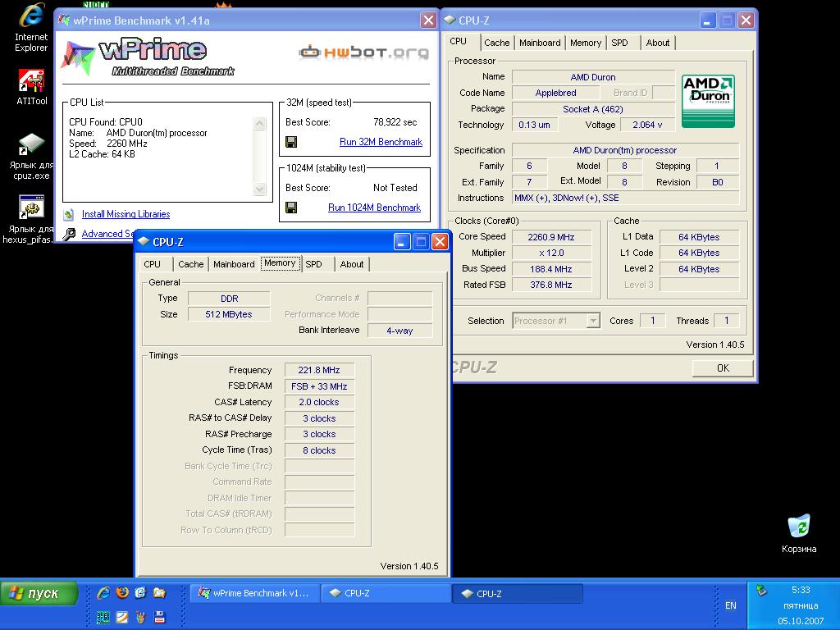
Task: Open the Advanced Settings link in wPrime
Action: click(107, 234)
